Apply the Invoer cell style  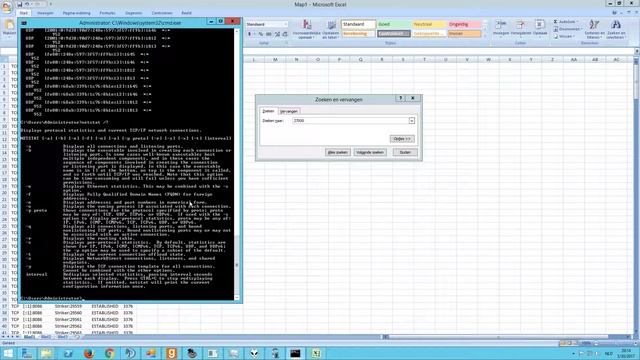(464, 34)
